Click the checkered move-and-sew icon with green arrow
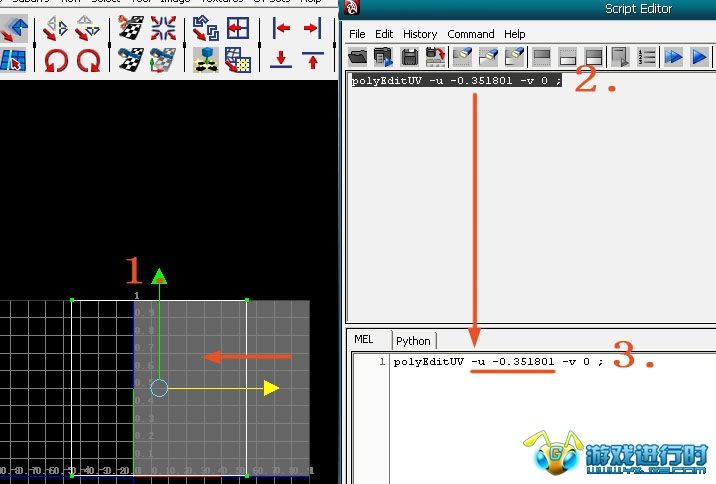Viewport: 716px width, 484px height. (x=163, y=60)
